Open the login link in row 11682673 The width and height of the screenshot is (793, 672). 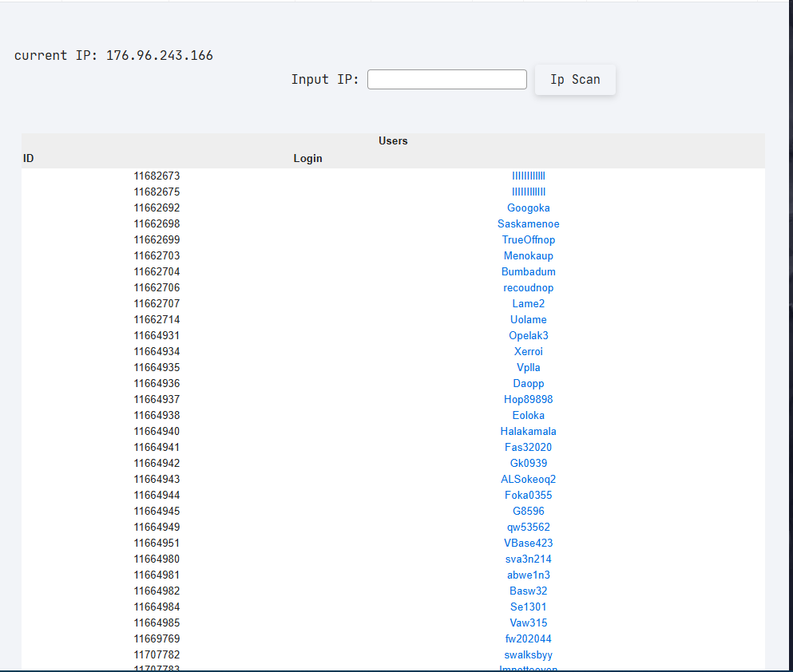click(529, 176)
